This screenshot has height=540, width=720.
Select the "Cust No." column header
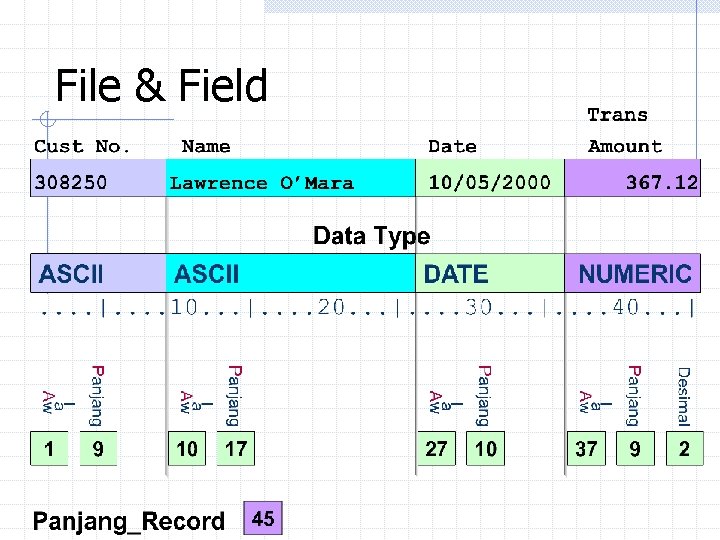(x=82, y=146)
